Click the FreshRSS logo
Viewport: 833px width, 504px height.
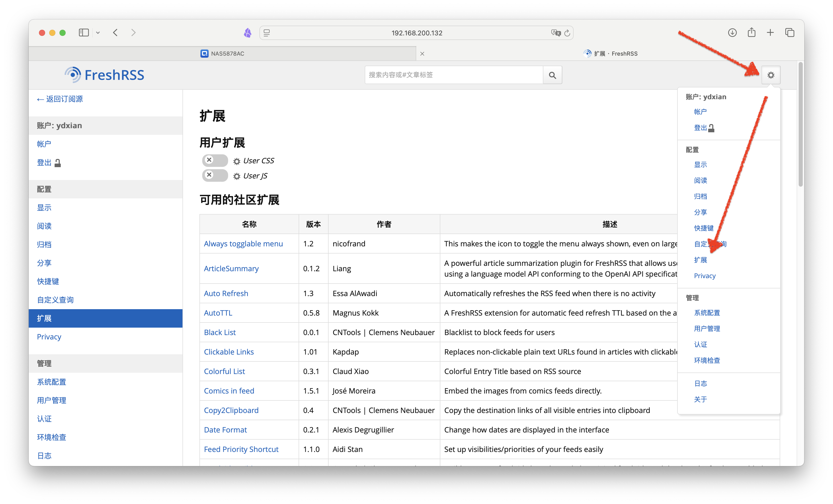pos(105,75)
